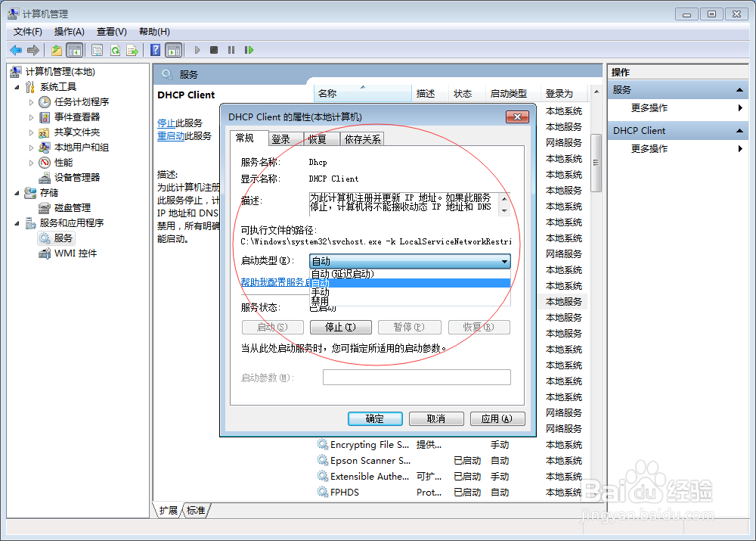Screen dimensions: 756x541
Task: Click the Refresh icon in the toolbar
Action: [x=115, y=49]
